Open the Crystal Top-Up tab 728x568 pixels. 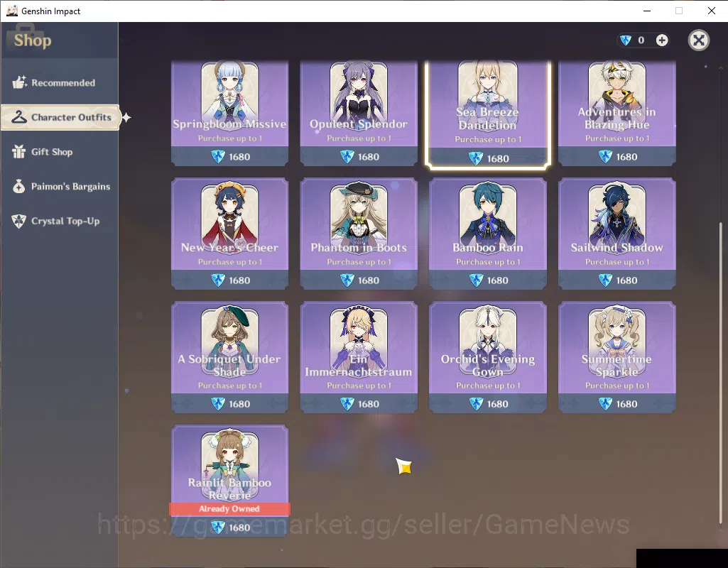60,221
